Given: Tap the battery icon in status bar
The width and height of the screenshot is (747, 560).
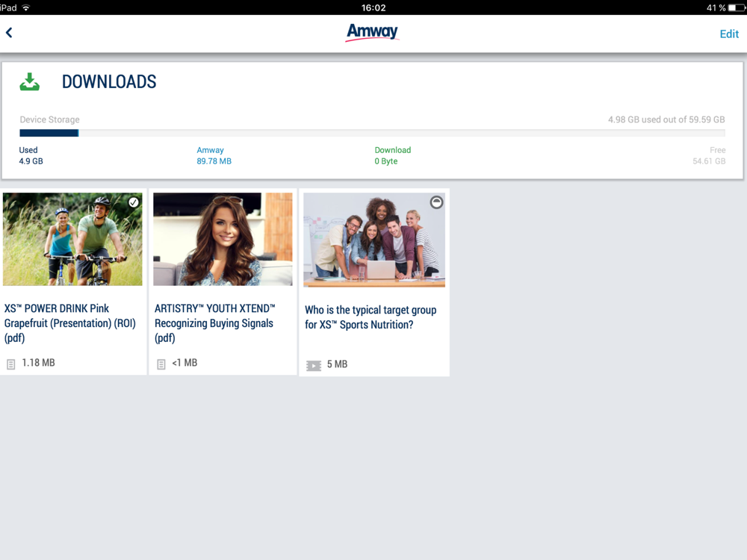Looking at the screenshot, I should pos(737,7).
